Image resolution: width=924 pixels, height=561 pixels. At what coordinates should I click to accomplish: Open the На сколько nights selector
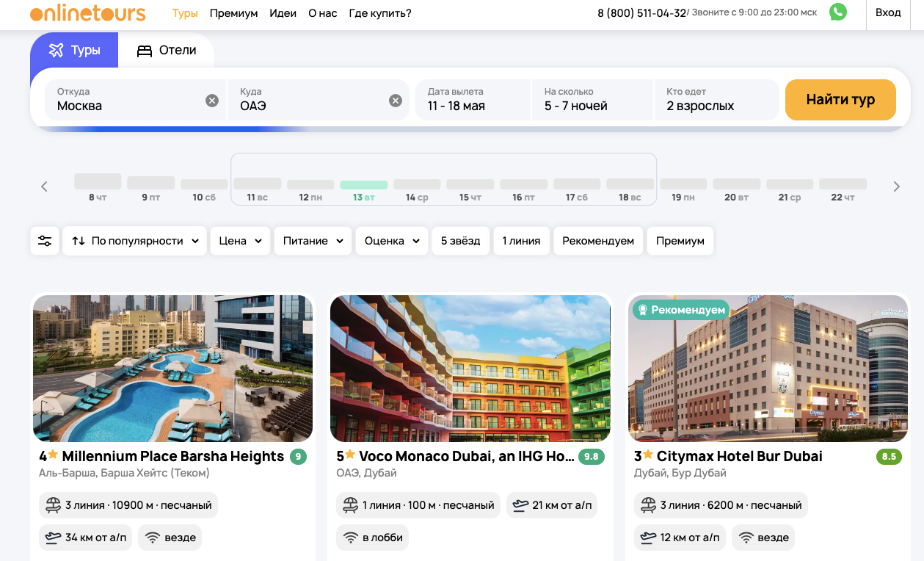[592, 100]
